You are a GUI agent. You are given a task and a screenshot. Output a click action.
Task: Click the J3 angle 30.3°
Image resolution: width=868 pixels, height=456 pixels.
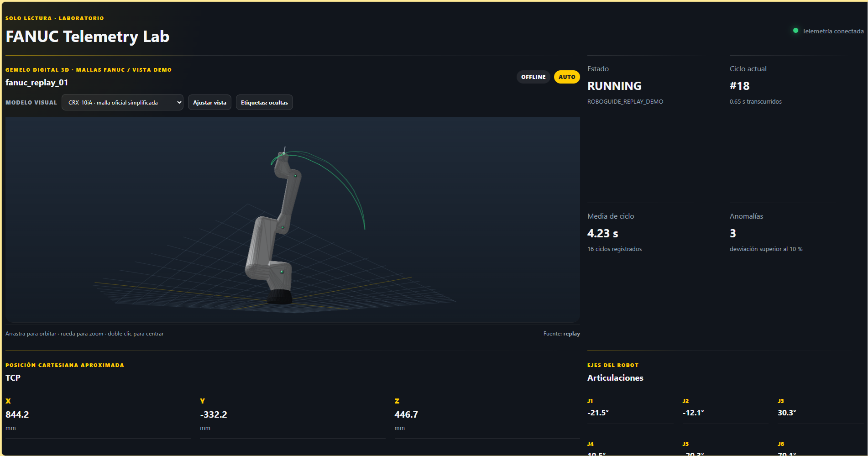click(787, 413)
